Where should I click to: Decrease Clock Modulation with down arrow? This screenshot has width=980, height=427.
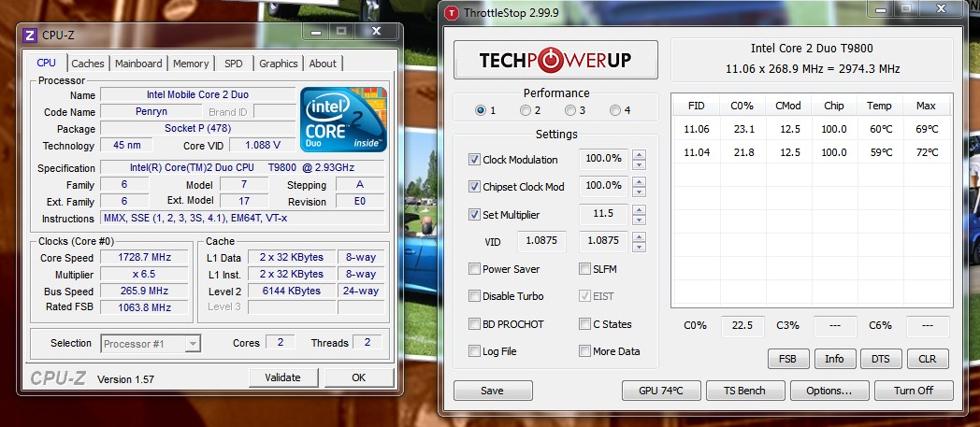[639, 164]
